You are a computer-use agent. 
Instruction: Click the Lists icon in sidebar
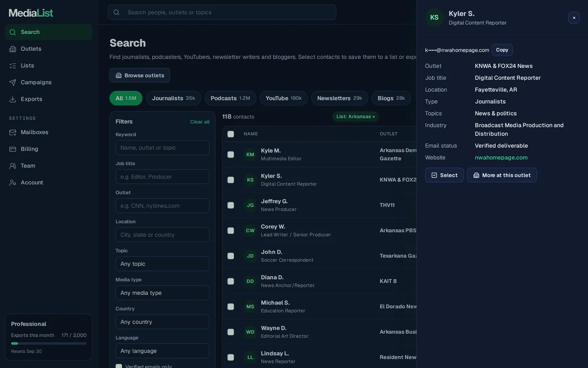[x=13, y=66]
